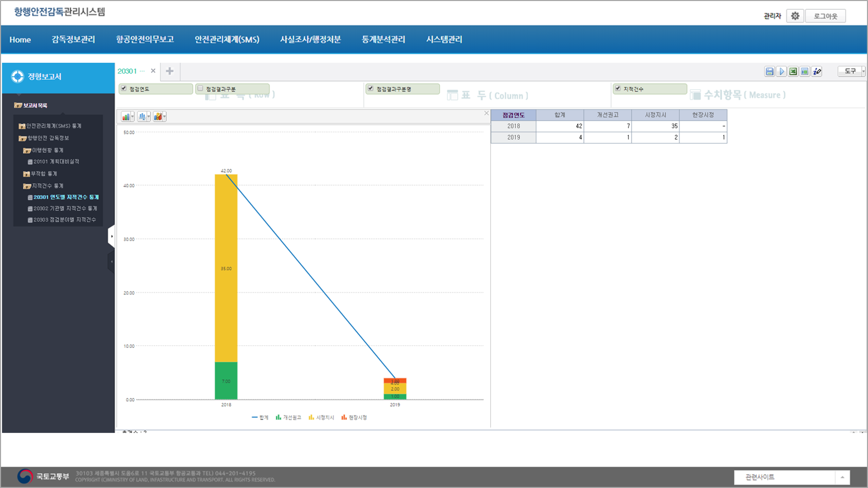Click the 보고서 목록 folder icon
This screenshot has width=868, height=488.
pyautogui.click(x=18, y=105)
